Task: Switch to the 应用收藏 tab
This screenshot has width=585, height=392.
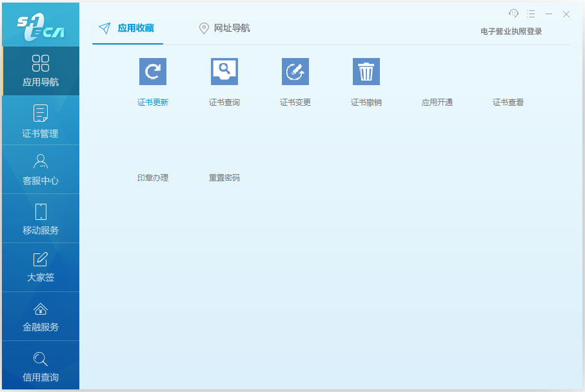Action: pyautogui.click(x=127, y=28)
